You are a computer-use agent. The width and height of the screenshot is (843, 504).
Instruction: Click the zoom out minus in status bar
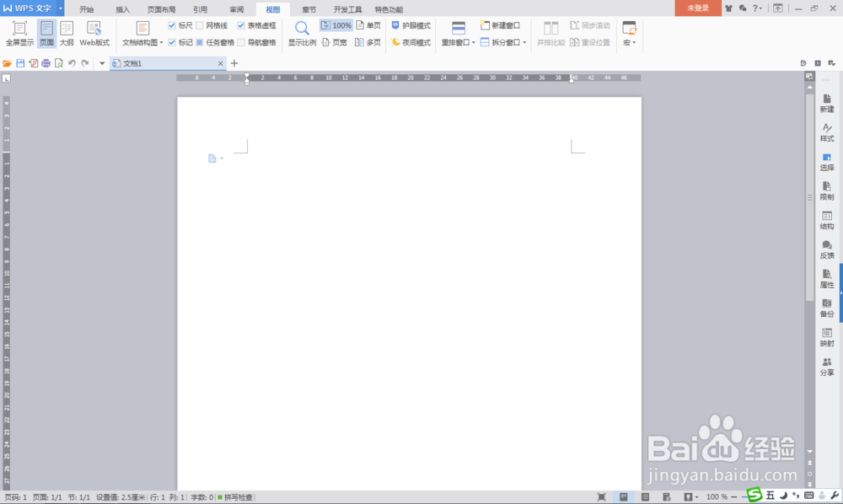734,497
